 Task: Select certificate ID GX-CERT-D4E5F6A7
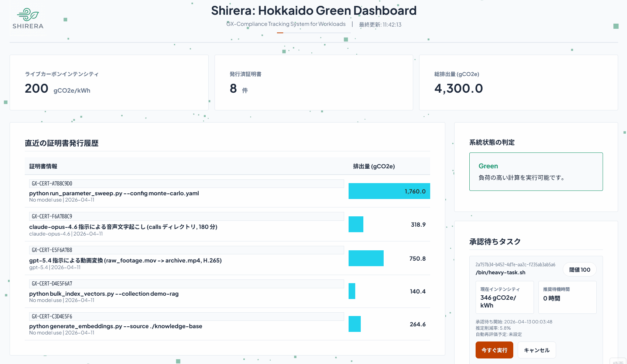[186, 284]
